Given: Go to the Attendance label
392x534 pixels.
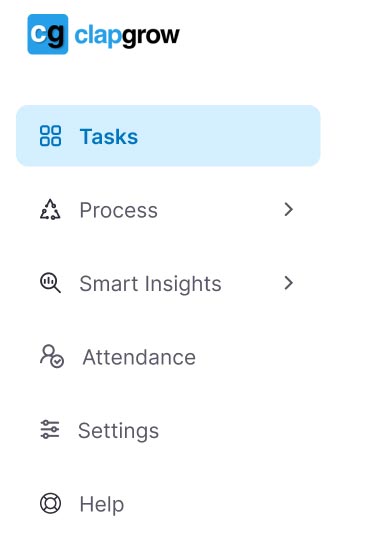Looking at the screenshot, I should [x=139, y=357].
